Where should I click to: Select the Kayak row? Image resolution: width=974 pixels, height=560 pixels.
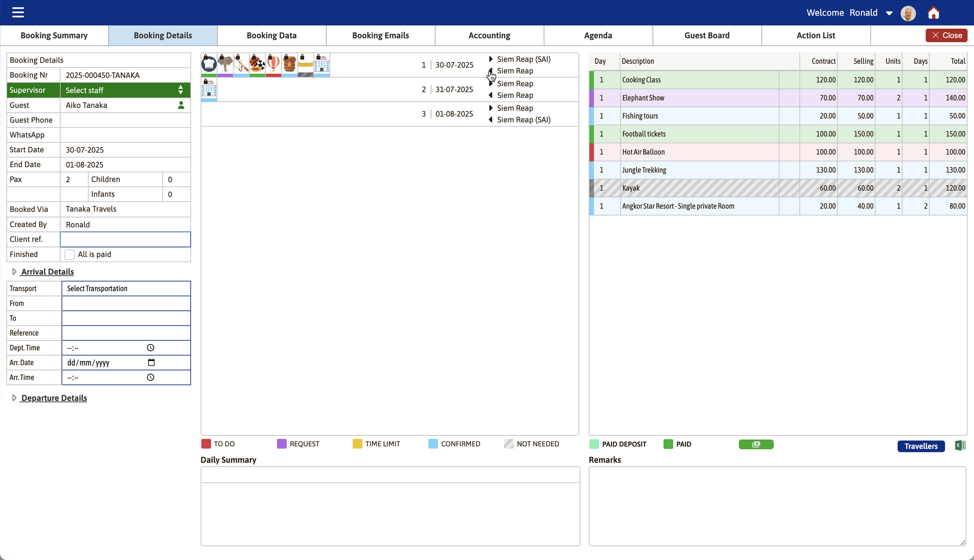point(778,188)
